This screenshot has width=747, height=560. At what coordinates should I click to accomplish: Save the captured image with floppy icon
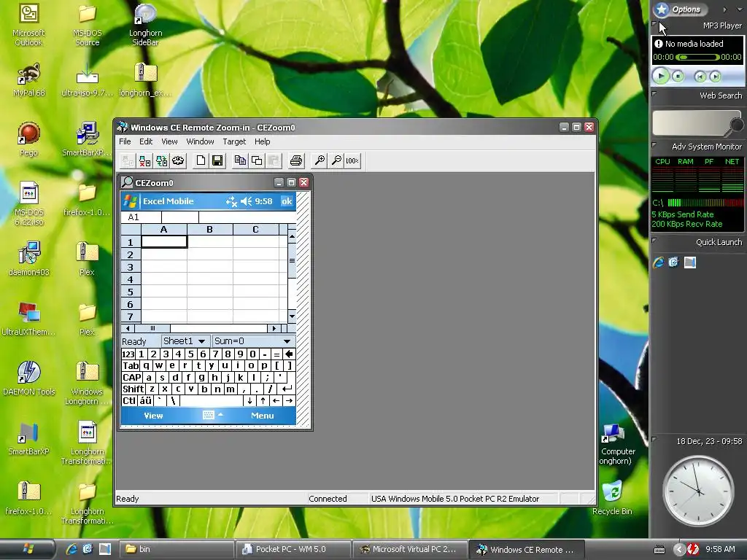(217, 161)
